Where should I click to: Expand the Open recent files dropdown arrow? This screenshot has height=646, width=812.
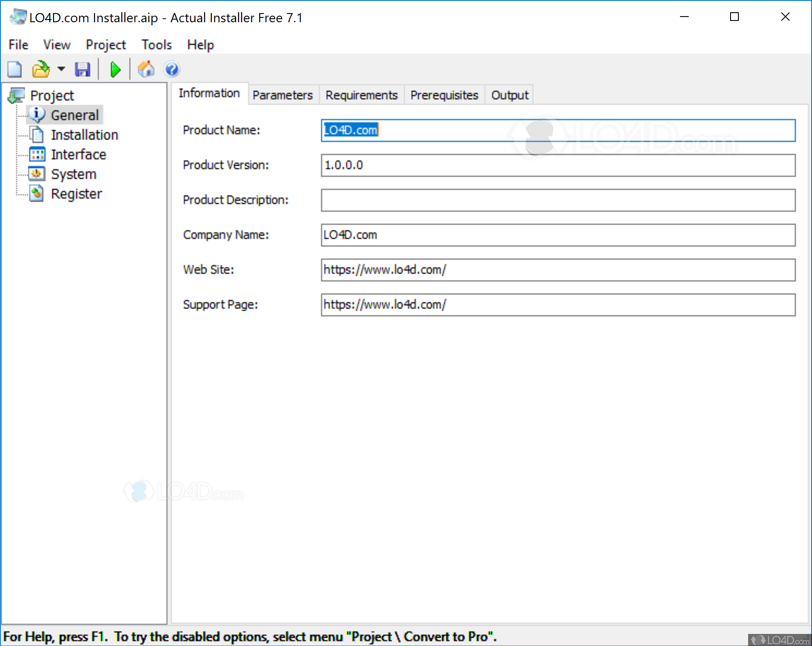coord(61,69)
